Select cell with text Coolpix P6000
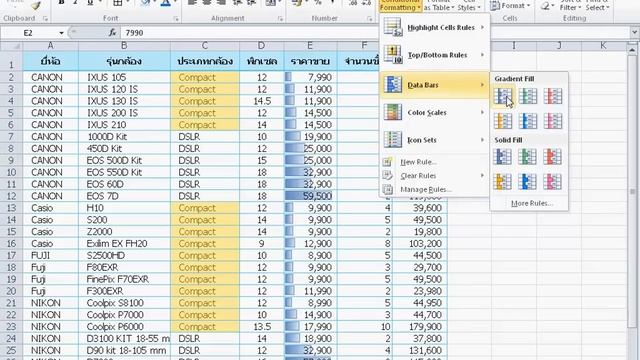Screen dimensions: 640x360 [x=124, y=327]
